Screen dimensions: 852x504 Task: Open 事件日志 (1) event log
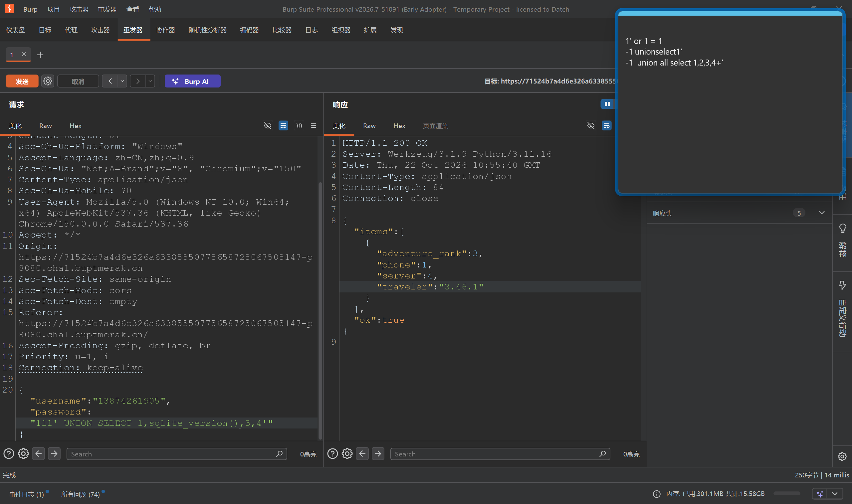click(27, 494)
